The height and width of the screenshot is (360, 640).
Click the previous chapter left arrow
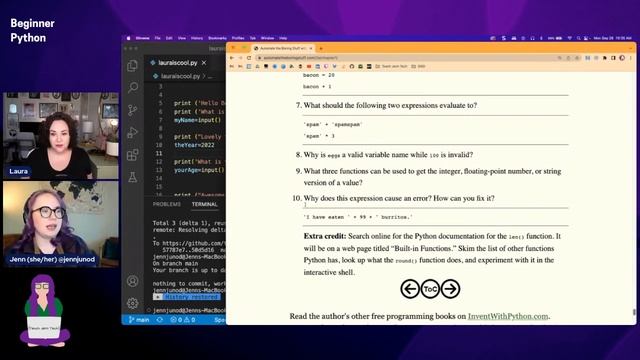coord(410,289)
